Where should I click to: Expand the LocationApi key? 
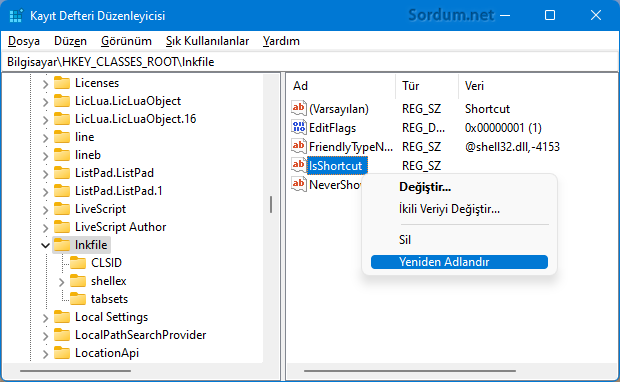click(x=45, y=354)
